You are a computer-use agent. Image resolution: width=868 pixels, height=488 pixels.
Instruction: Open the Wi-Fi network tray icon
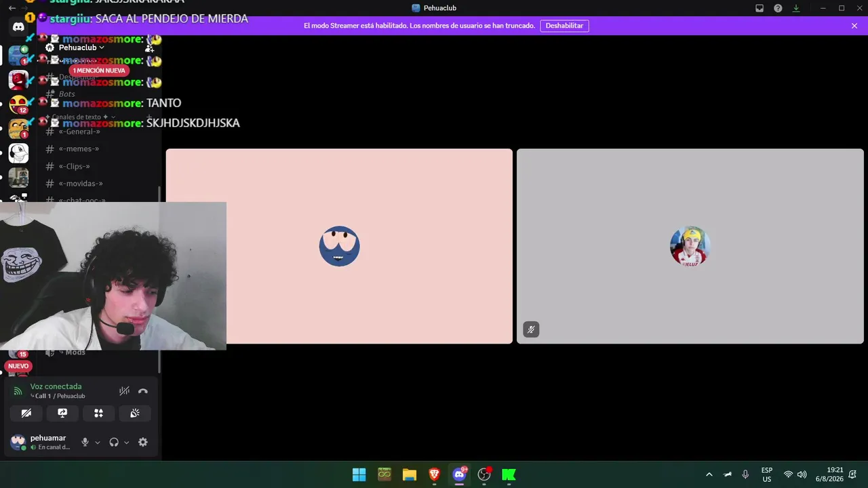tap(788, 474)
